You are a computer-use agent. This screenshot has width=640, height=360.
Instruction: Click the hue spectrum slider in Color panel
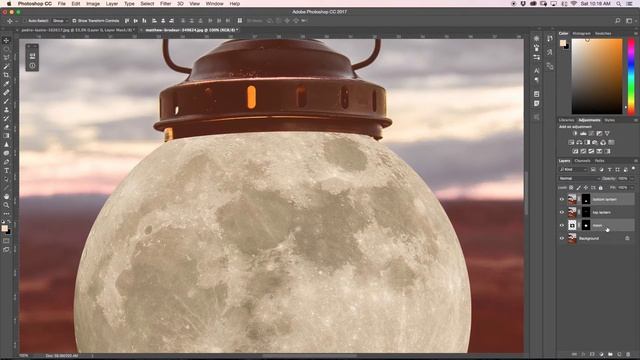pos(631,76)
